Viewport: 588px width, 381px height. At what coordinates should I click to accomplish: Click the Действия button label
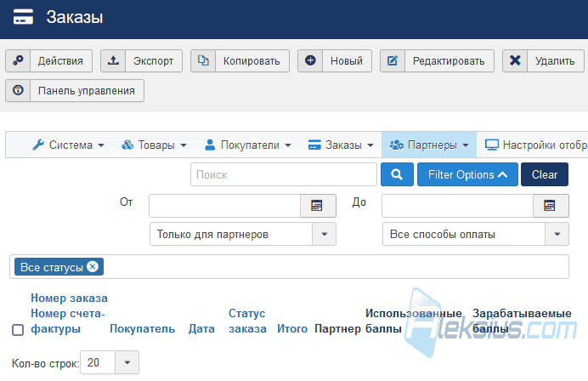60,61
